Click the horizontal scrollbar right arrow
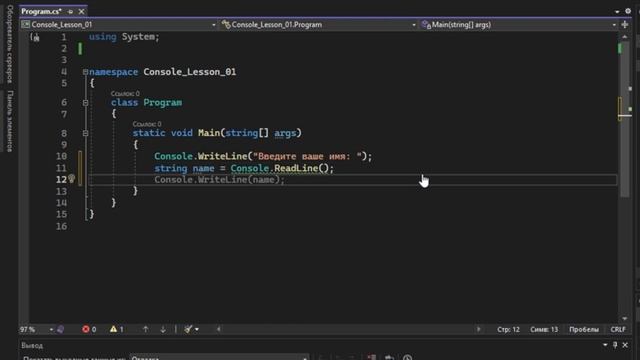 pos(478,329)
